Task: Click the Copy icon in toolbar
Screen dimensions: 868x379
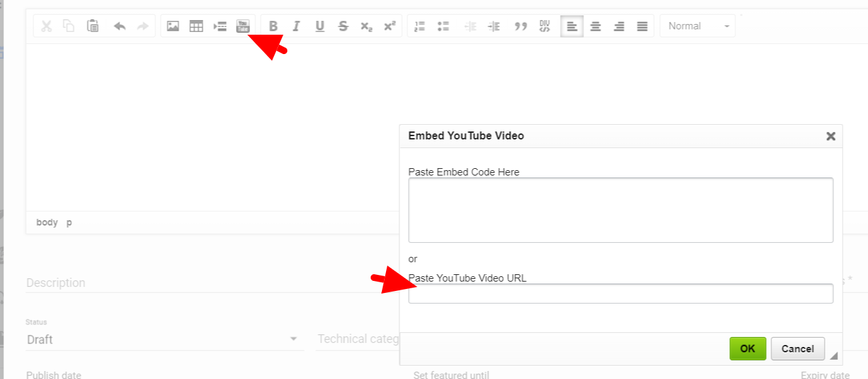Action: click(x=69, y=26)
